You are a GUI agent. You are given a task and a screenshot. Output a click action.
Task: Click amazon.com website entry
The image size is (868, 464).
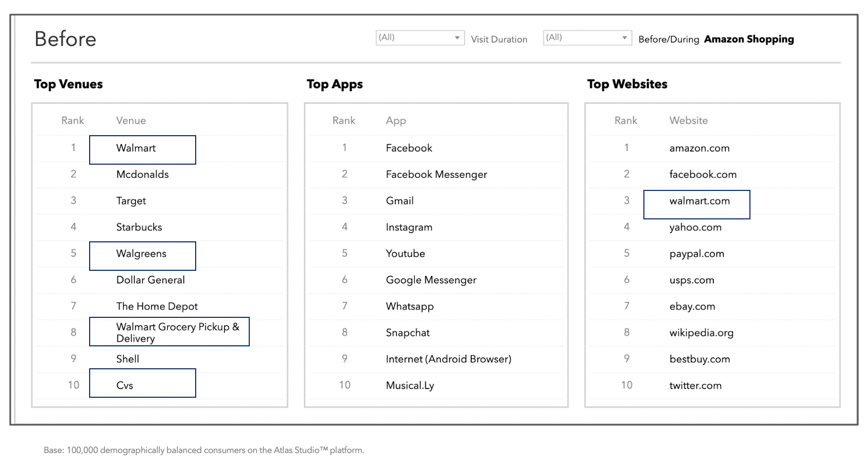699,148
